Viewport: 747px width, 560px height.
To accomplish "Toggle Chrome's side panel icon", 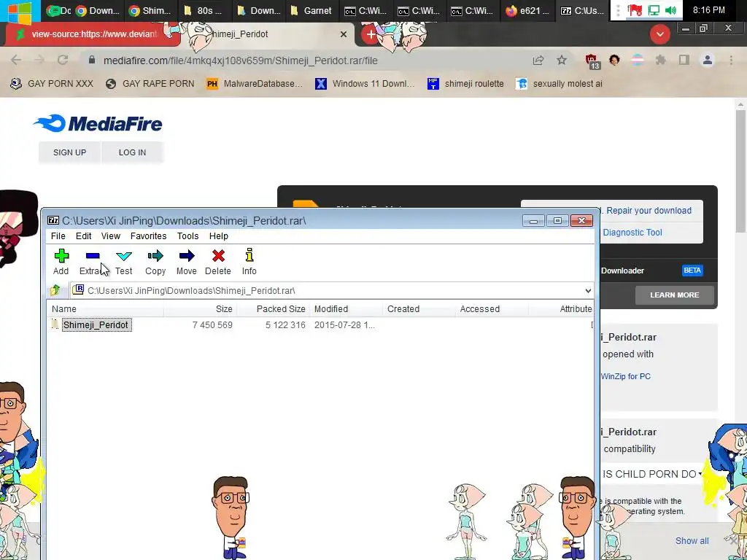I will [684, 60].
